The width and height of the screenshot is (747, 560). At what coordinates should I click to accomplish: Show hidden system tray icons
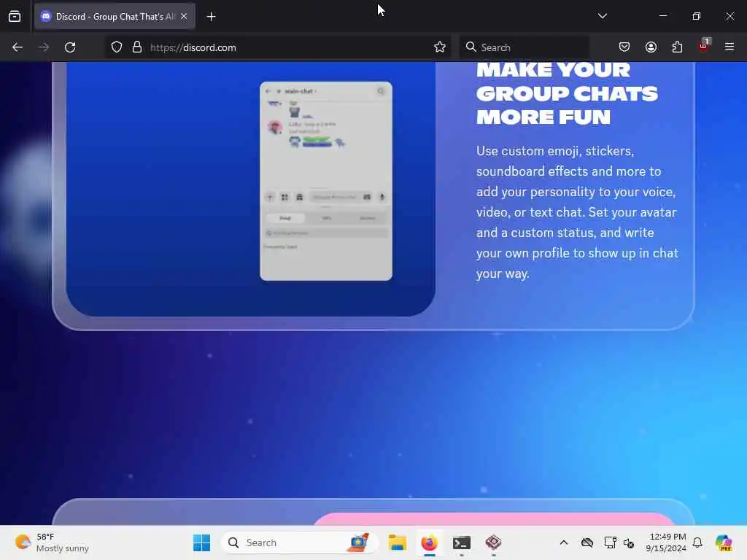point(564,542)
